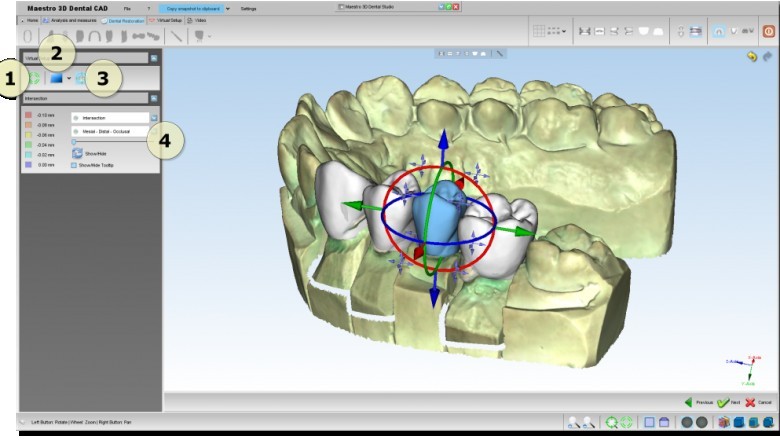
Task: Click the Previous button
Action: (699, 402)
